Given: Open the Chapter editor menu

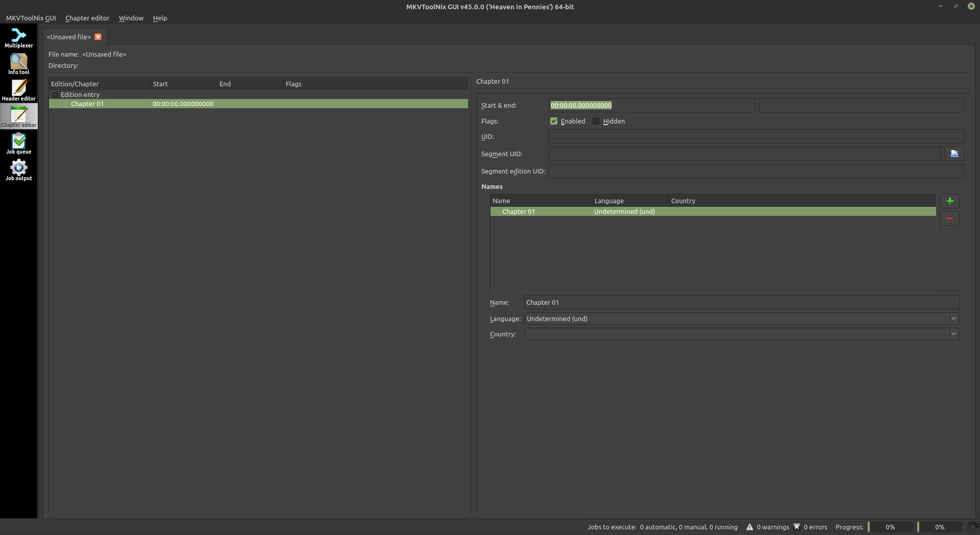Looking at the screenshot, I should coord(87,18).
